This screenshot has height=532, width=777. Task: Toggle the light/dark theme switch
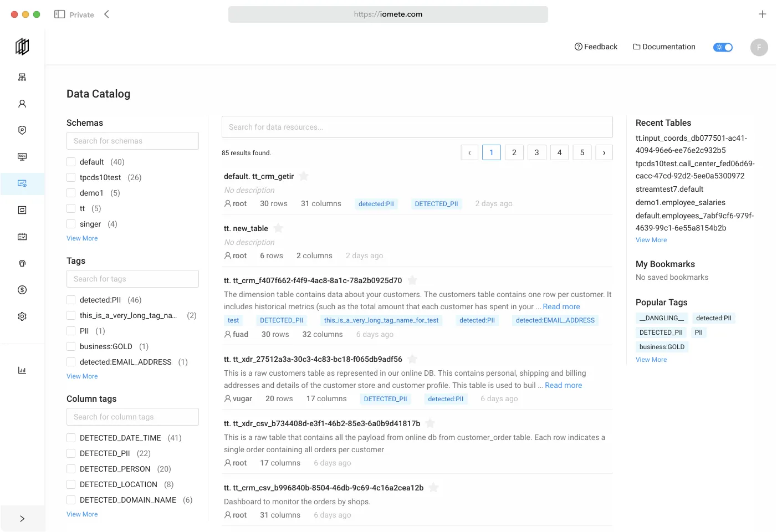(x=723, y=47)
